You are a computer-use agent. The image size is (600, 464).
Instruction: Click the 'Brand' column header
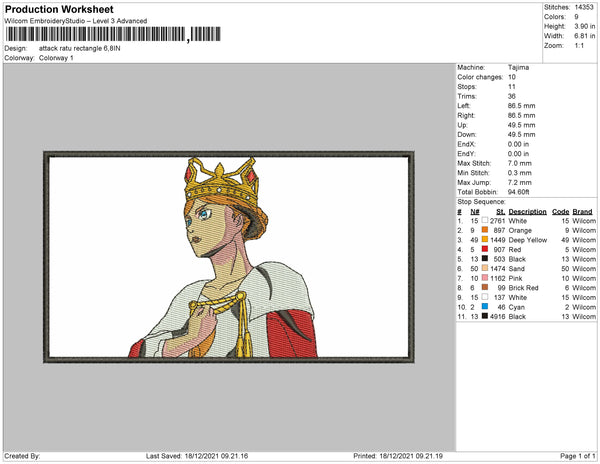point(582,212)
